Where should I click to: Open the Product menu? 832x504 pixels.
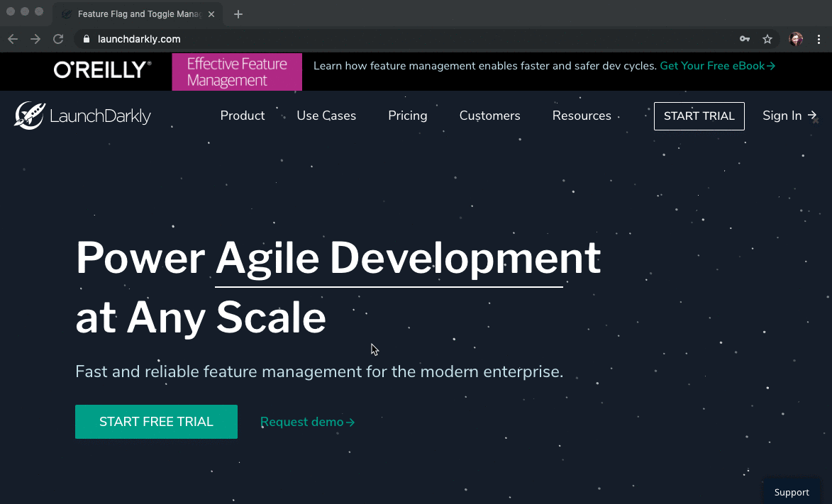click(x=243, y=116)
